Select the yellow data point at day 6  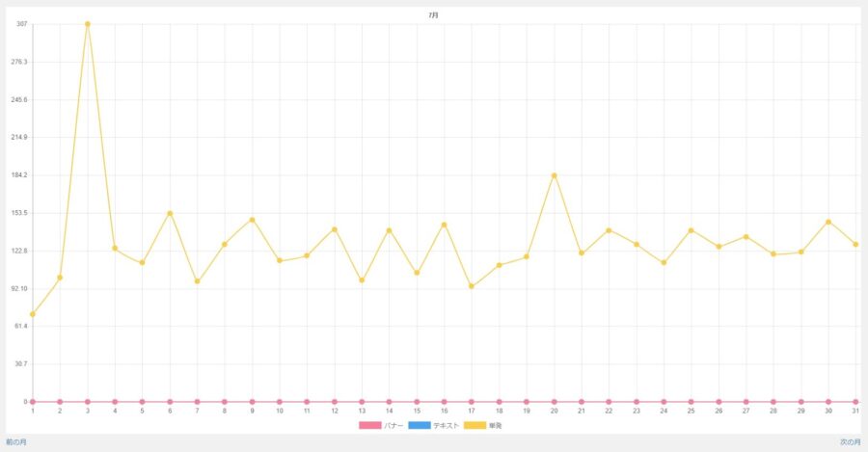tap(170, 213)
